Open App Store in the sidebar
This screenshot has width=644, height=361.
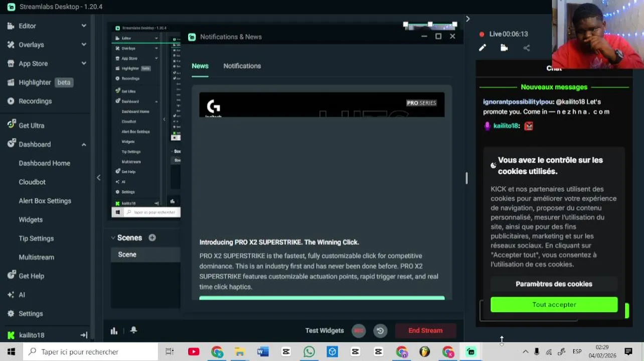pyautogui.click(x=33, y=64)
